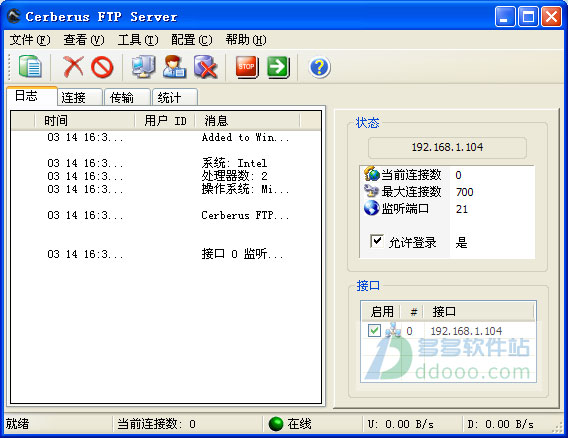The image size is (568, 438).
Task: Click the red X disconnect icon
Action: (73, 67)
